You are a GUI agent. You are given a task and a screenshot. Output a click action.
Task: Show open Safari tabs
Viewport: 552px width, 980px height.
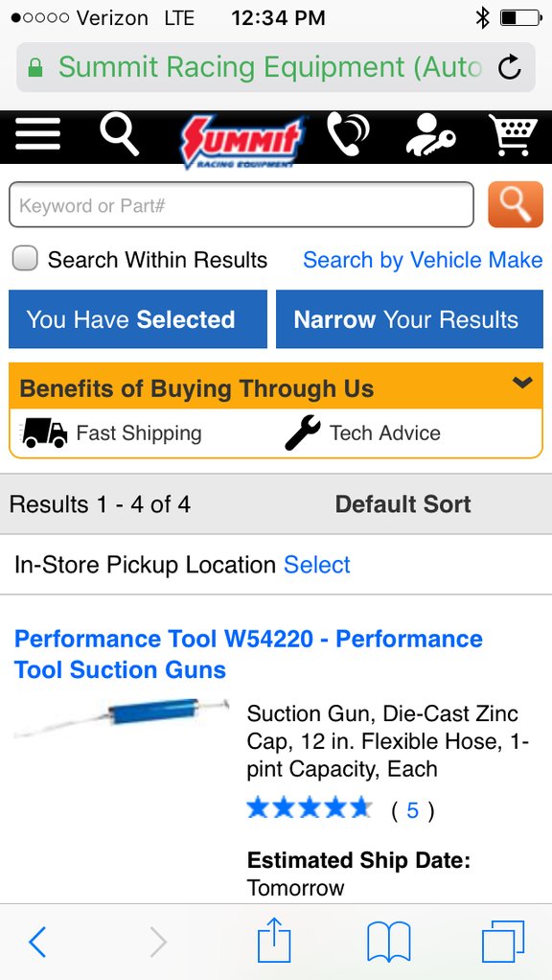503,943
